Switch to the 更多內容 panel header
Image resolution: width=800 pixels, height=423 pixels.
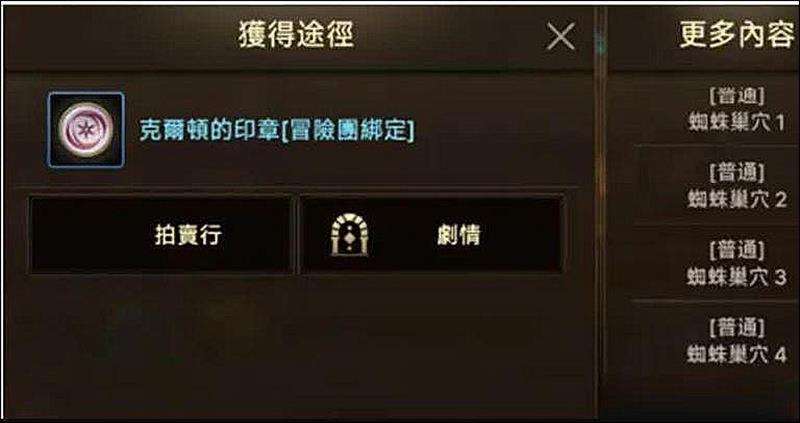(738, 36)
